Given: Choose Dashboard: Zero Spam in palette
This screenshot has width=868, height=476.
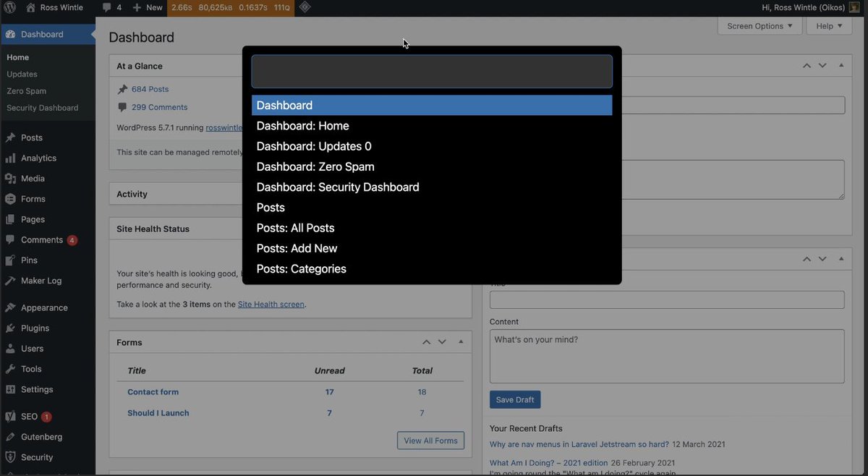Looking at the screenshot, I should coord(432,166).
